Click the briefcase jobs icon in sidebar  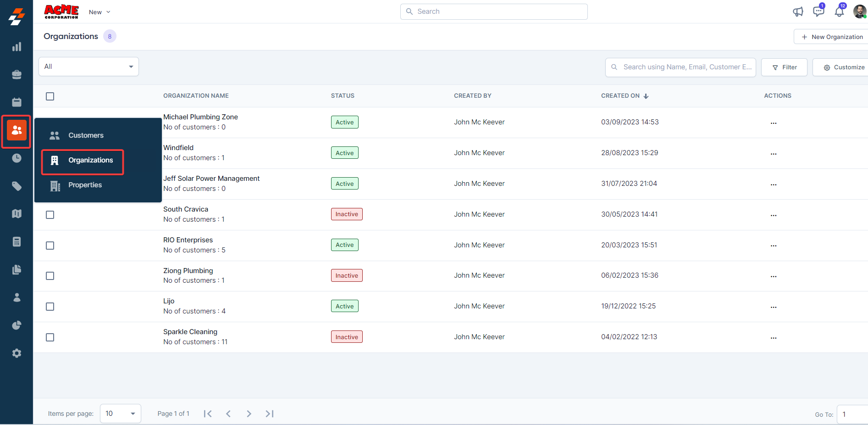click(x=17, y=74)
